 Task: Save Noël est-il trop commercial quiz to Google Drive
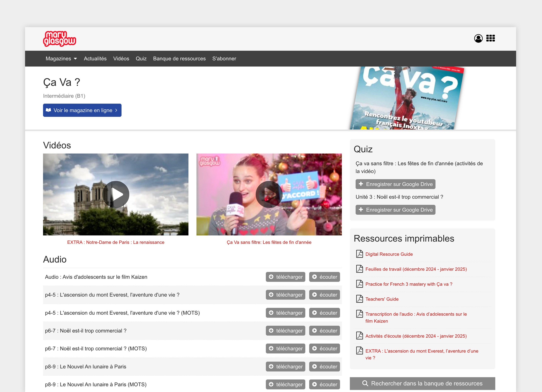coord(395,210)
